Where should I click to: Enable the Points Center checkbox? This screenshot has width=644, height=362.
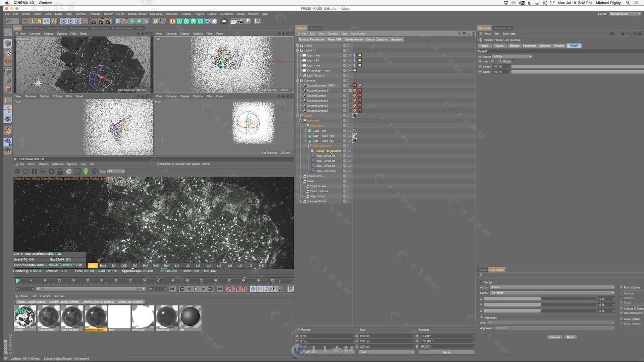(x=621, y=287)
